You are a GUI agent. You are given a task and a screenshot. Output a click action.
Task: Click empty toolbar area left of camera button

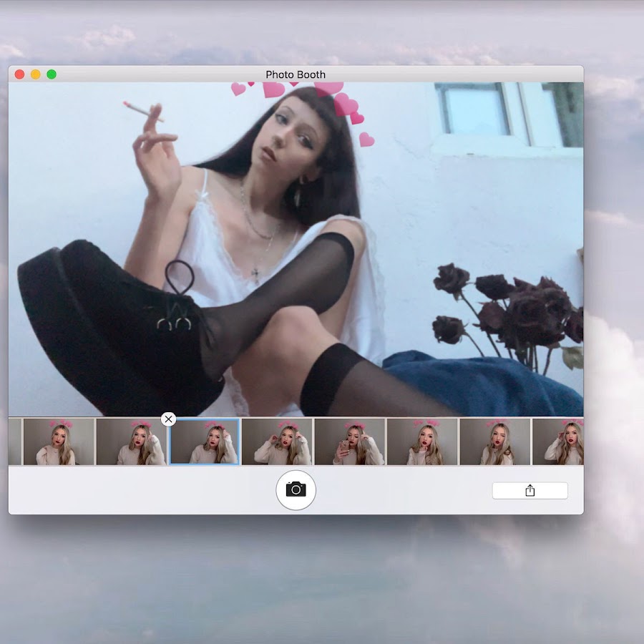(x=143, y=490)
